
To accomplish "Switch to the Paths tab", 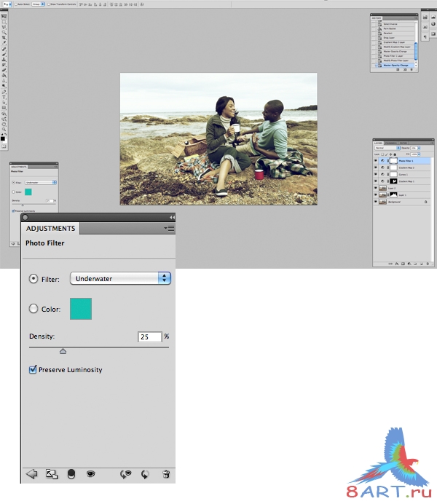I will point(403,143).
